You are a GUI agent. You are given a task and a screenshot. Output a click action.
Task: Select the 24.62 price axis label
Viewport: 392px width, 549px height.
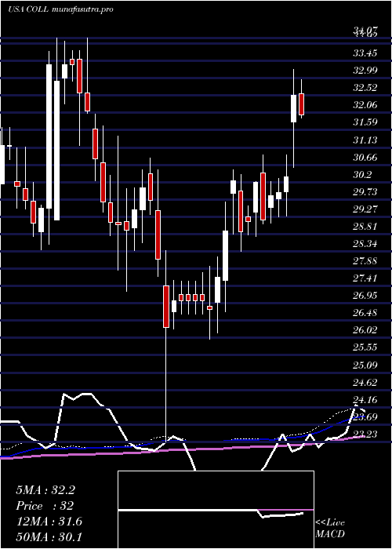(365, 383)
